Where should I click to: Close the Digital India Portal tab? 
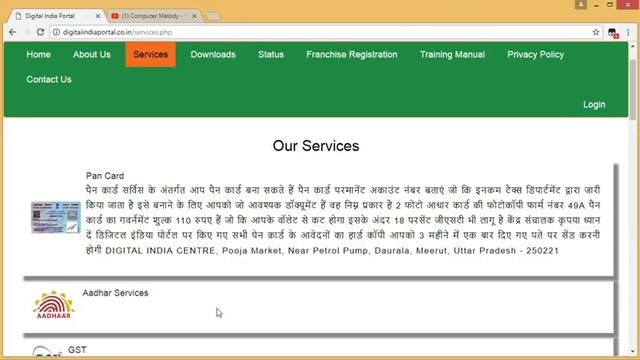point(98,16)
